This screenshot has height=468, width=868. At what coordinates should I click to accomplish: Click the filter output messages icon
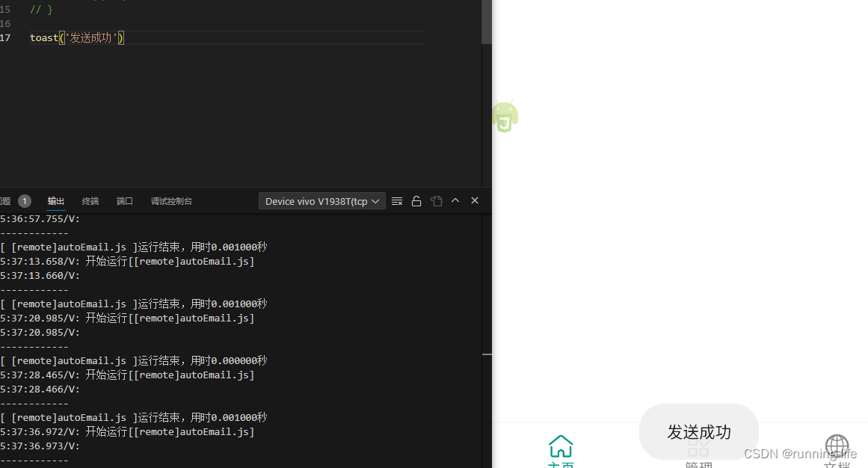(396, 200)
